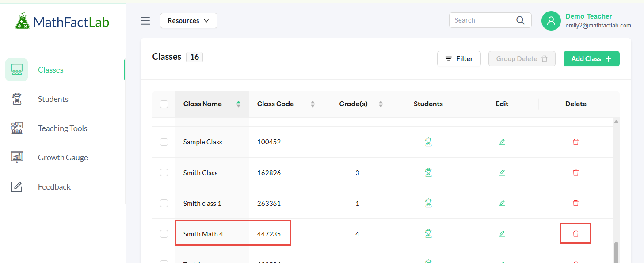Select the Sample Class checkbox
The height and width of the screenshot is (263, 644).
[164, 142]
